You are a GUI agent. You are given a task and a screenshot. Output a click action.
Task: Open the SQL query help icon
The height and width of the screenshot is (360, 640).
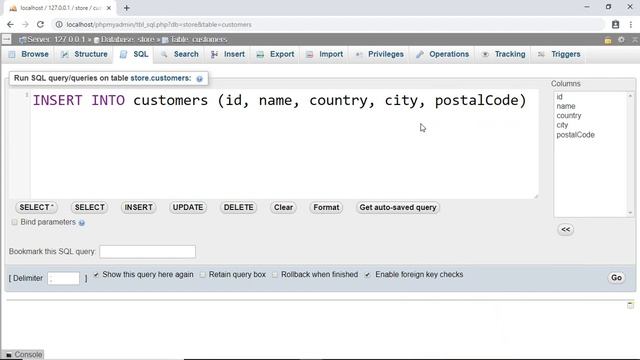click(199, 79)
